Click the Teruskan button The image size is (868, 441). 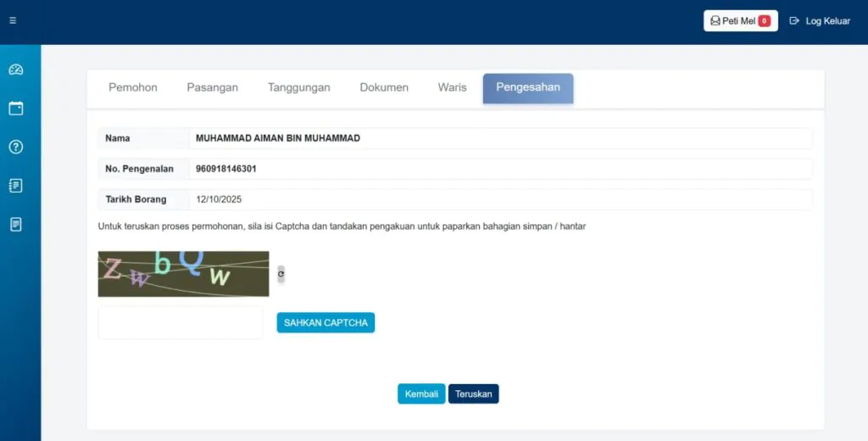[473, 394]
